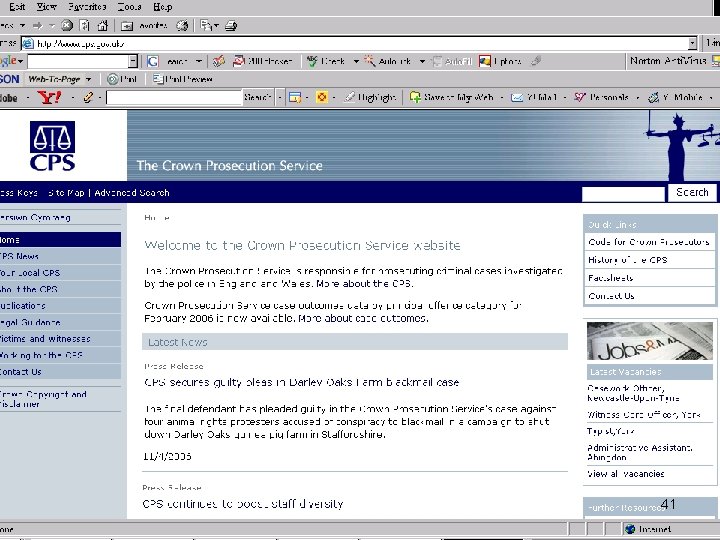Click the Refresh page icon
The height and width of the screenshot is (540, 720).
pyautogui.click(x=84, y=25)
